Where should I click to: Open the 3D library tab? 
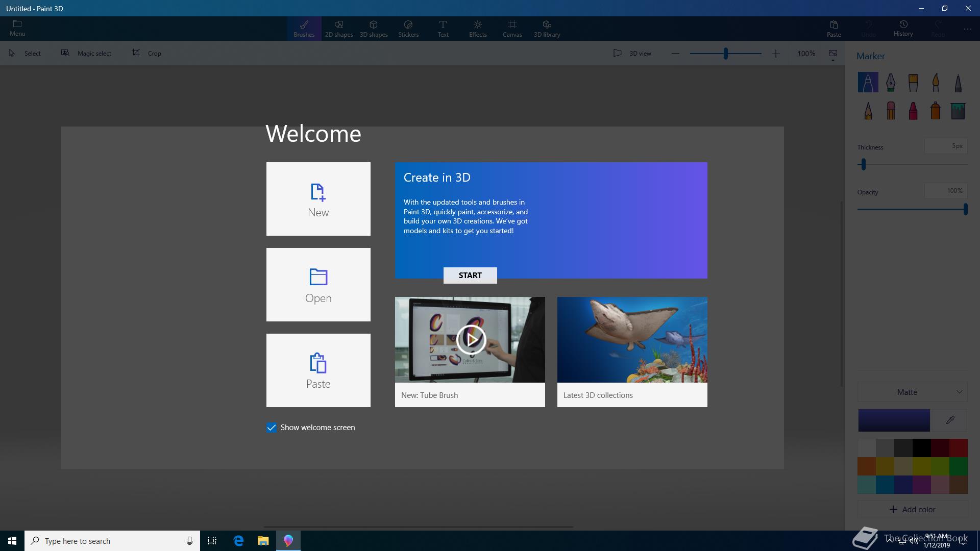pyautogui.click(x=547, y=29)
